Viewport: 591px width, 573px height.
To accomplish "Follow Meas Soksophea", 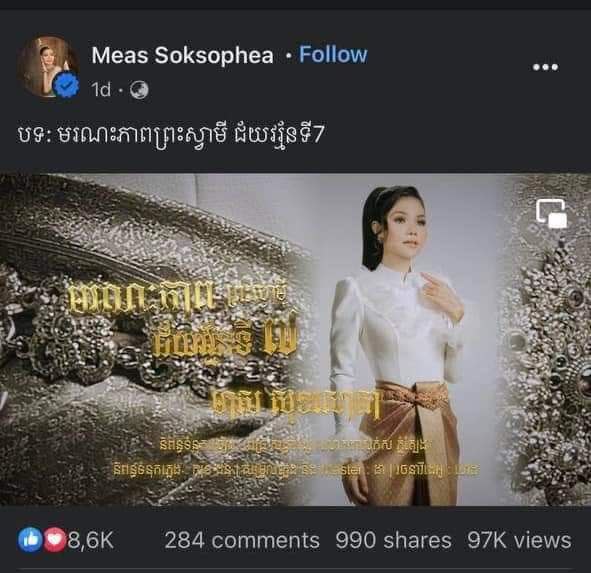I will click(333, 55).
